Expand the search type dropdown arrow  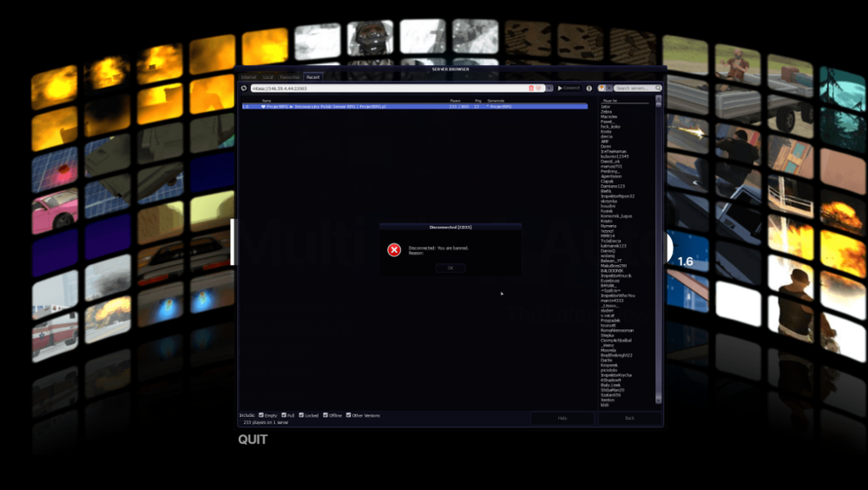(x=609, y=88)
